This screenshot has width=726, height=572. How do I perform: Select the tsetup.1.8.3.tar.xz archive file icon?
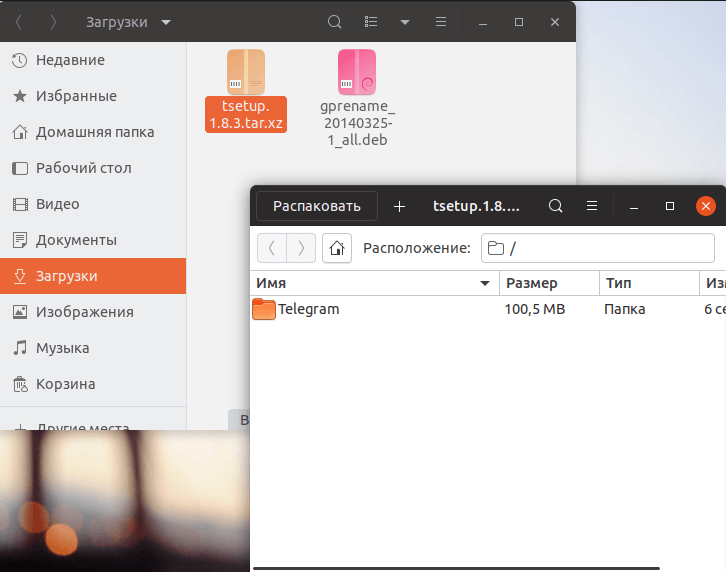coord(246,72)
